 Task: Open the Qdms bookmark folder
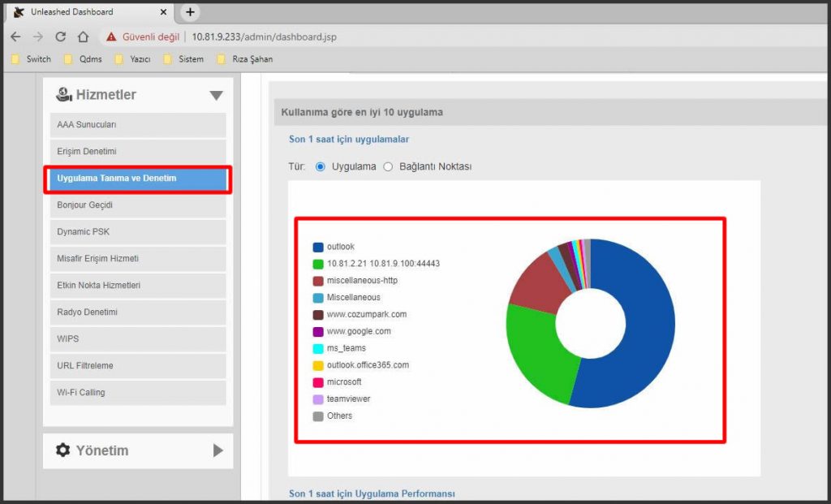click(x=83, y=58)
